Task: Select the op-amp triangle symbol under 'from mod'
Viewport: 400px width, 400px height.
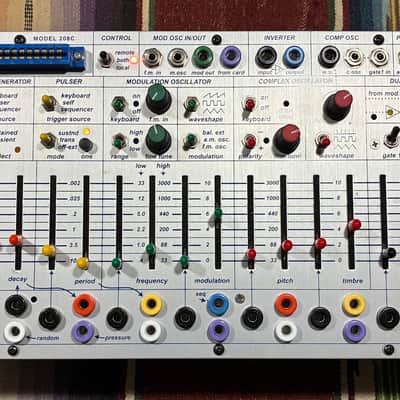Action: 392,112
